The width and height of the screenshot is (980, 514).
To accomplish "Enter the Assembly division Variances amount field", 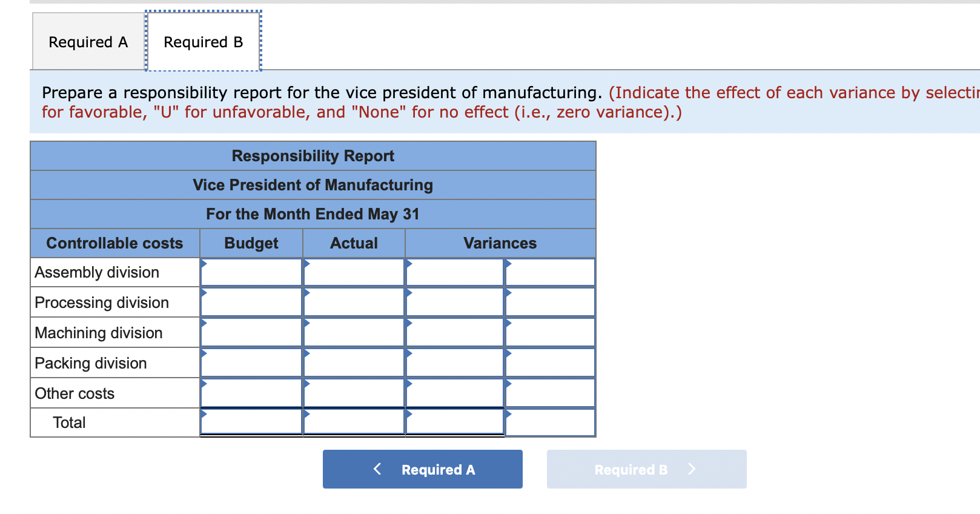I will 453,272.
